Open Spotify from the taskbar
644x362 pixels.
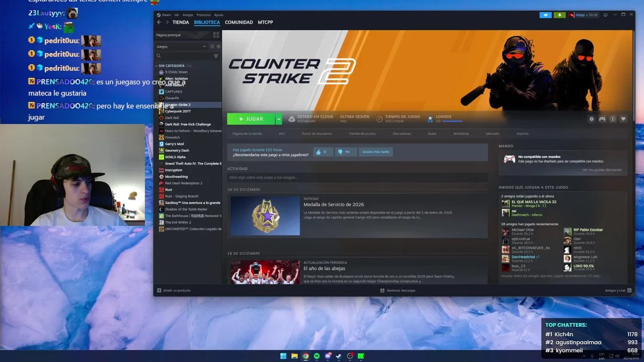(316, 356)
